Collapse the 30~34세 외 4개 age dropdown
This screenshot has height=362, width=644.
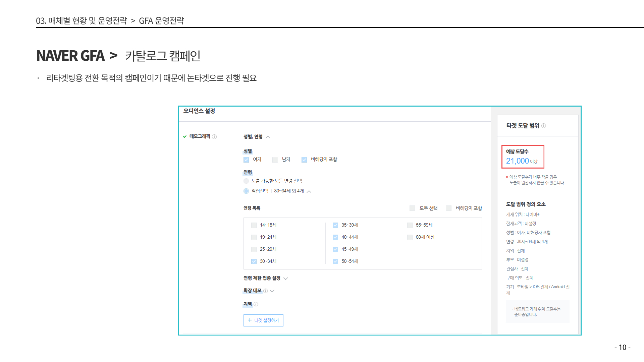tap(309, 191)
